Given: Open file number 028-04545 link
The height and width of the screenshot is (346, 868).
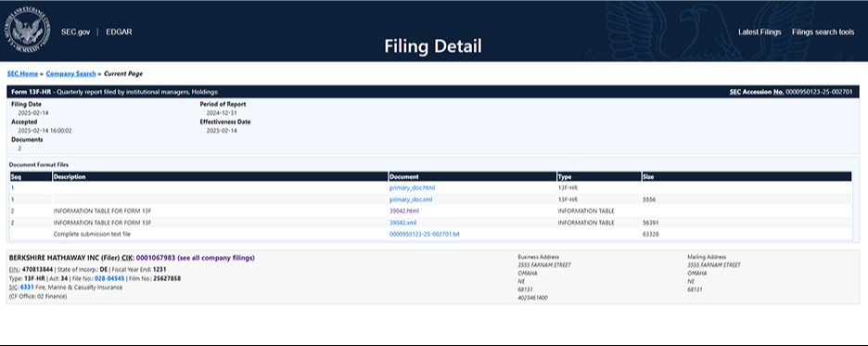Looking at the screenshot, I should (109, 278).
